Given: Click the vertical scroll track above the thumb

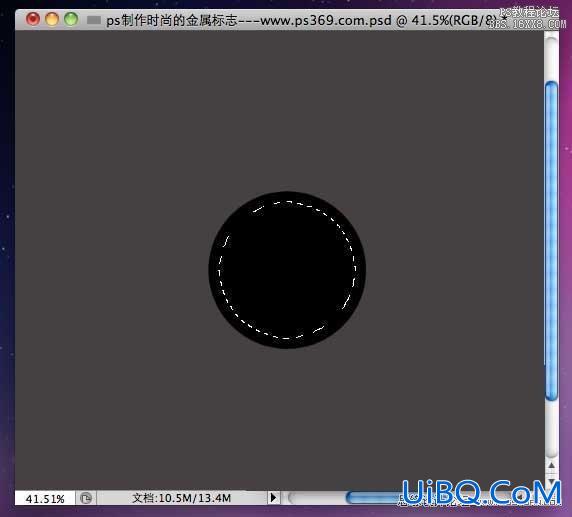Looking at the screenshot, I should pos(551,57).
